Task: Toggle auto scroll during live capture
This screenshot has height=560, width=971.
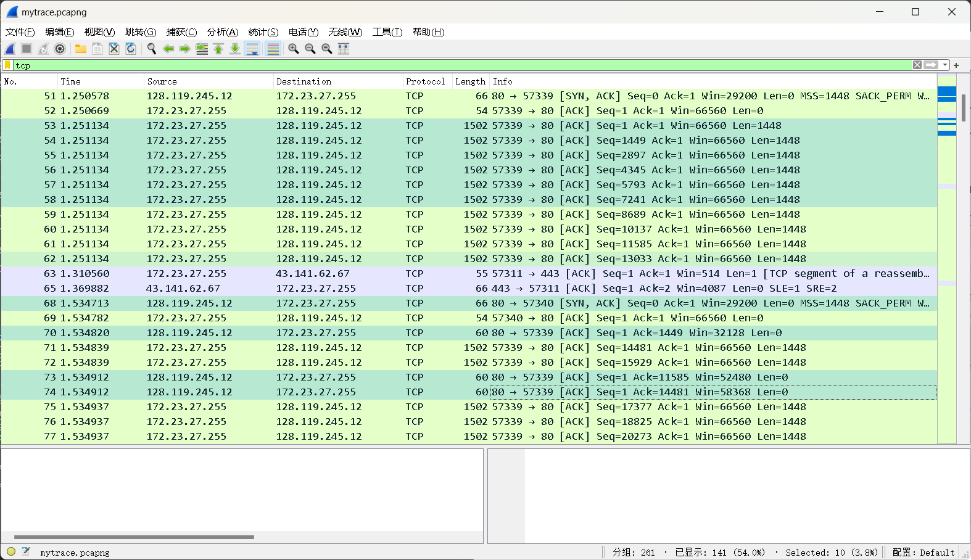Action: click(x=252, y=49)
